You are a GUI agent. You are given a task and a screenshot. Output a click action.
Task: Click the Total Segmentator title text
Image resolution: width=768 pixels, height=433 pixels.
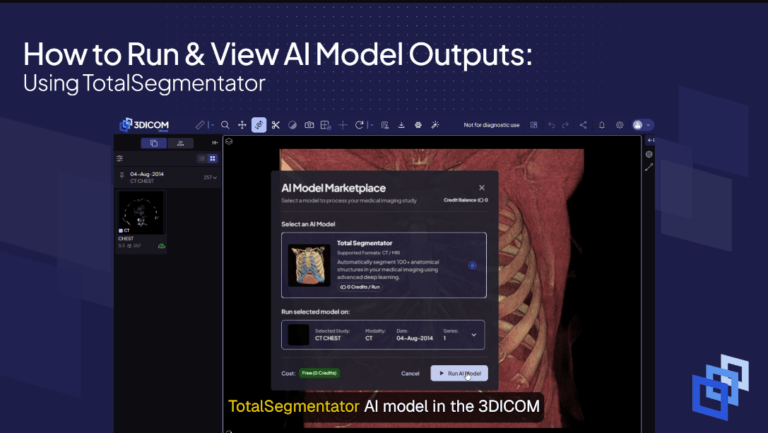(364, 243)
